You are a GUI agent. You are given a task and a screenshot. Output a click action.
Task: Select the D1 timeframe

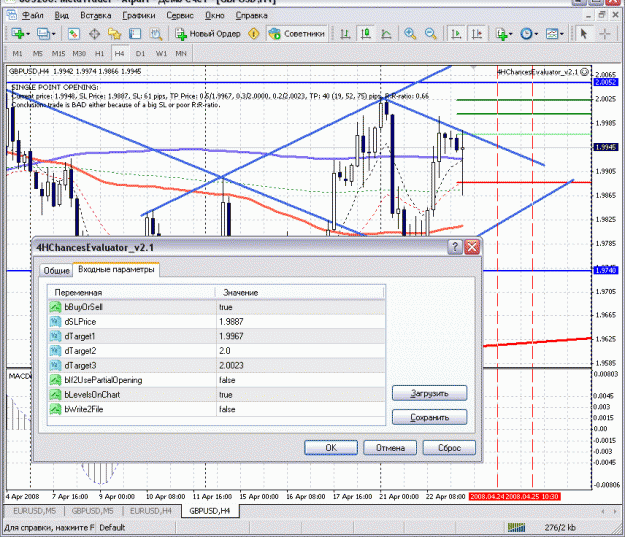click(140, 53)
